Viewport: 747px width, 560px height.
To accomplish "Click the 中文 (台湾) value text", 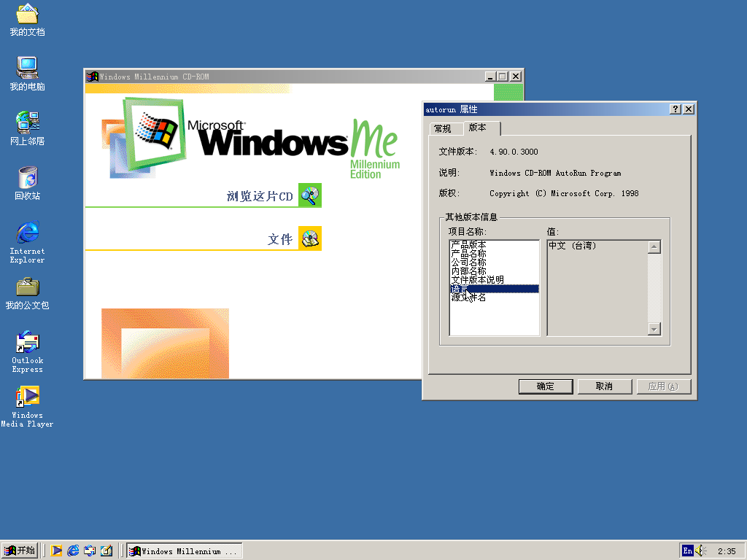I will click(572, 246).
